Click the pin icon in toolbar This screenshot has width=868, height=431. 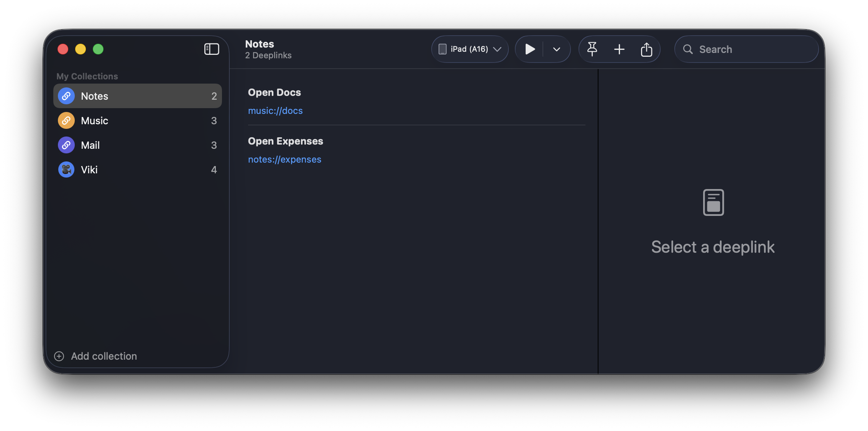coord(592,49)
